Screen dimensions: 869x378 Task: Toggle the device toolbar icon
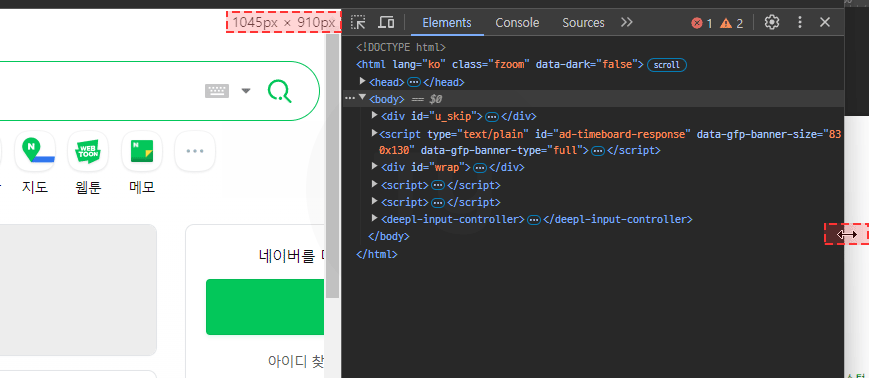pos(386,22)
